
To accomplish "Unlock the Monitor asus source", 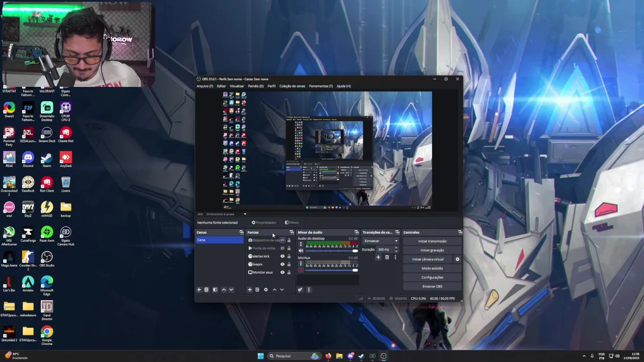I will click(x=289, y=273).
